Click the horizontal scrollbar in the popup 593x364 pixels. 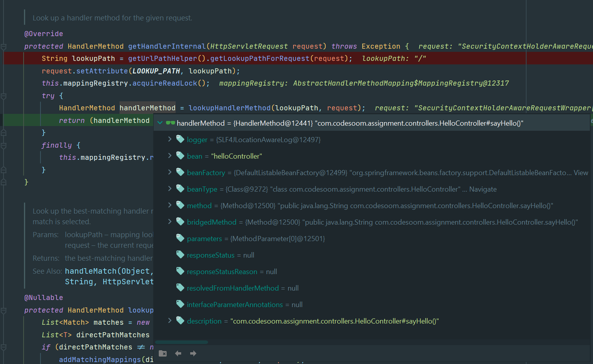coord(182,342)
